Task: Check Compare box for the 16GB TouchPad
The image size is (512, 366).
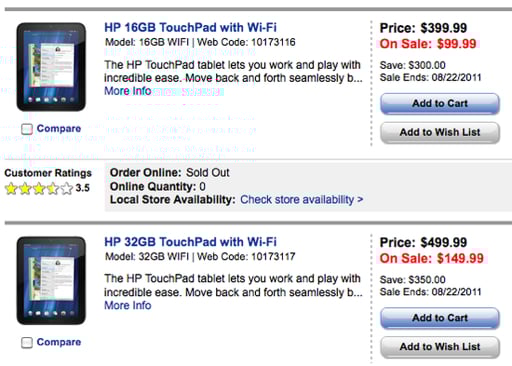Action: tap(27, 129)
